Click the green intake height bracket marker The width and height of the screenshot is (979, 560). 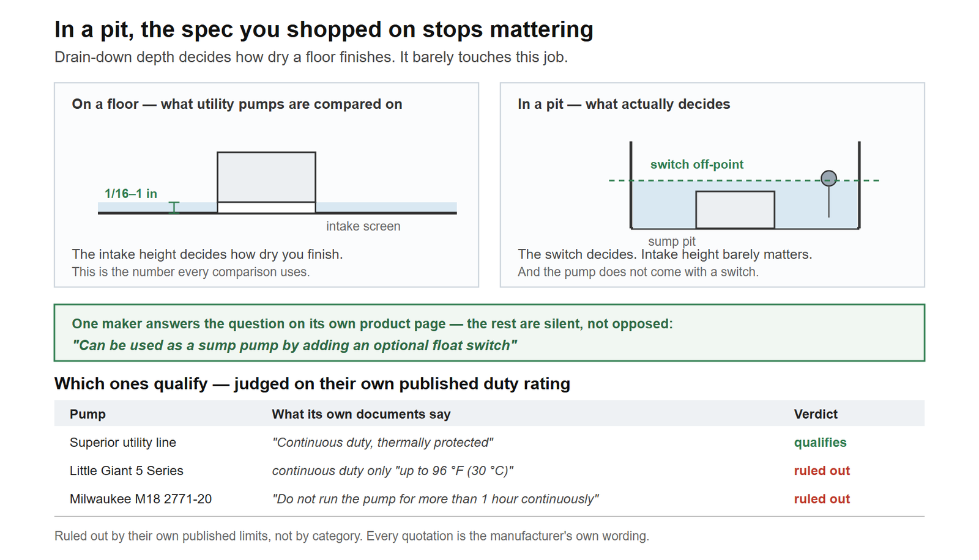click(x=174, y=207)
